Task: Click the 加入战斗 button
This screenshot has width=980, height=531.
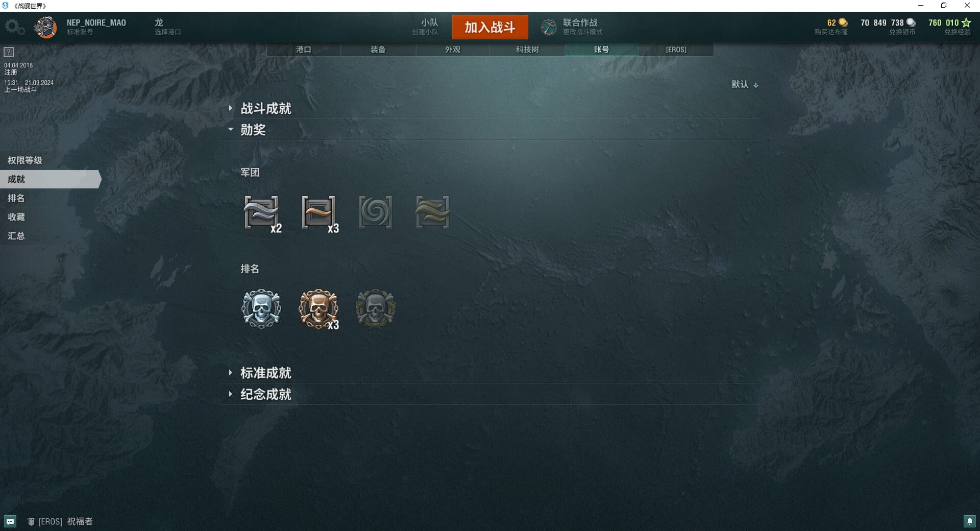Action: pos(490,27)
